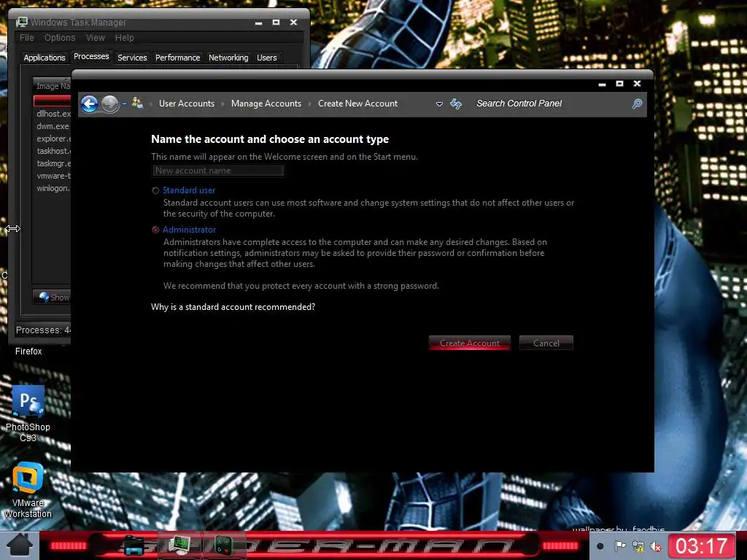Switch to Applications tab in Task Manager

tap(44, 58)
